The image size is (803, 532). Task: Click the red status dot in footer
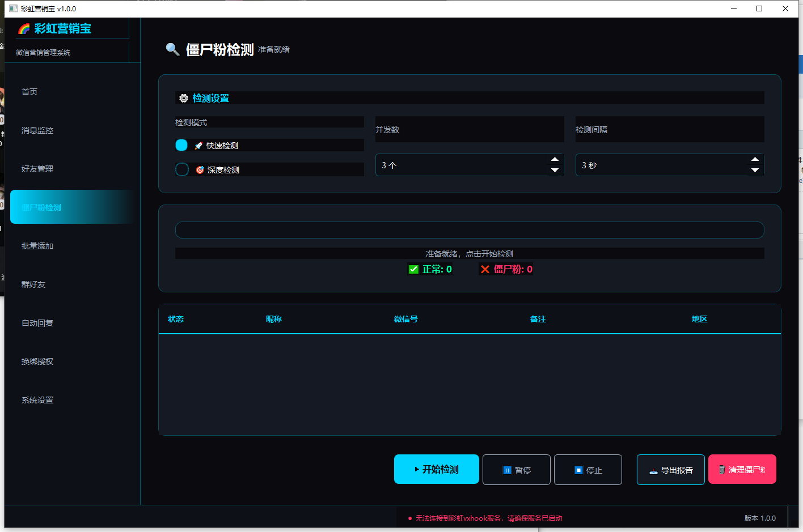pos(410,518)
